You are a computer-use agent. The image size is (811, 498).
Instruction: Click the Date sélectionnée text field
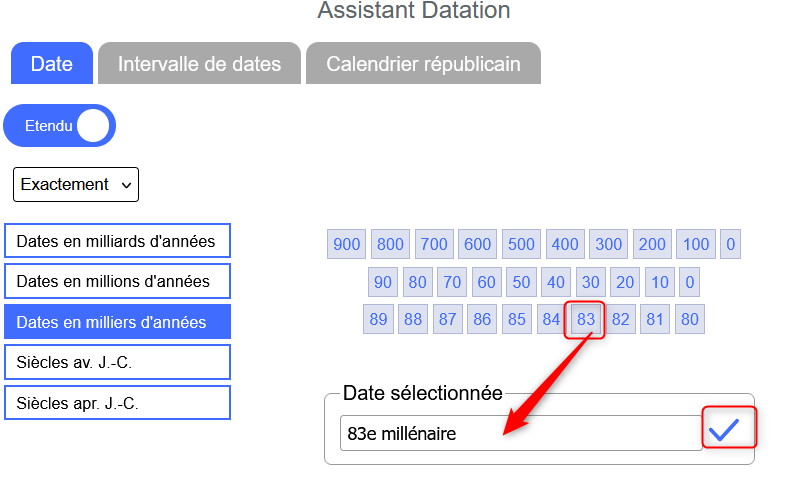coord(520,434)
